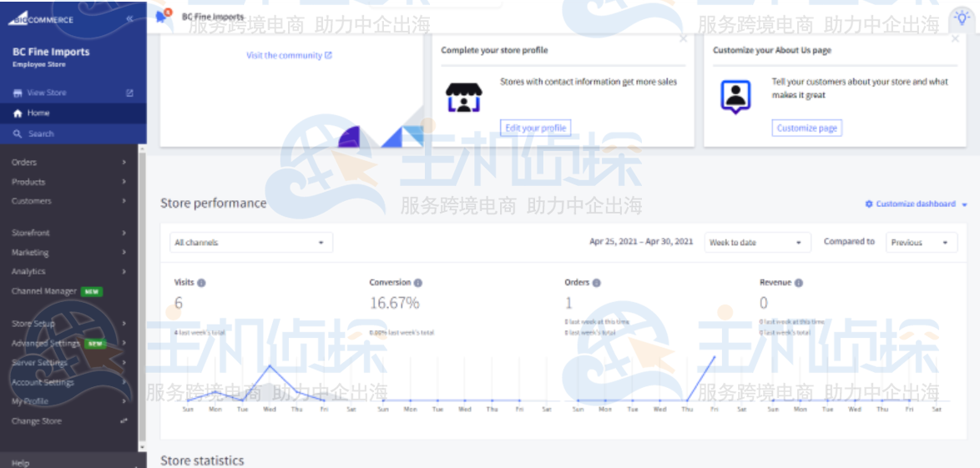Click the storefront icon beside View Store
This screenshot has height=468, width=980.
(x=18, y=93)
